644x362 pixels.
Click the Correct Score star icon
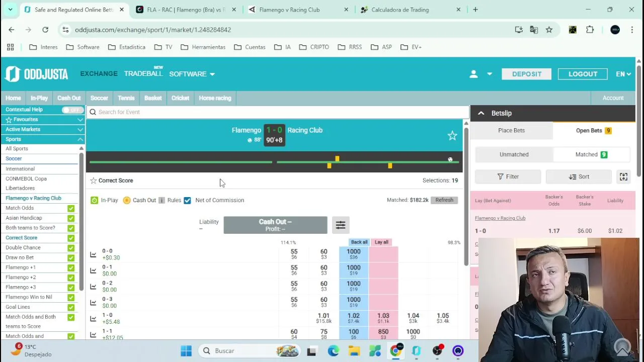coord(93,180)
